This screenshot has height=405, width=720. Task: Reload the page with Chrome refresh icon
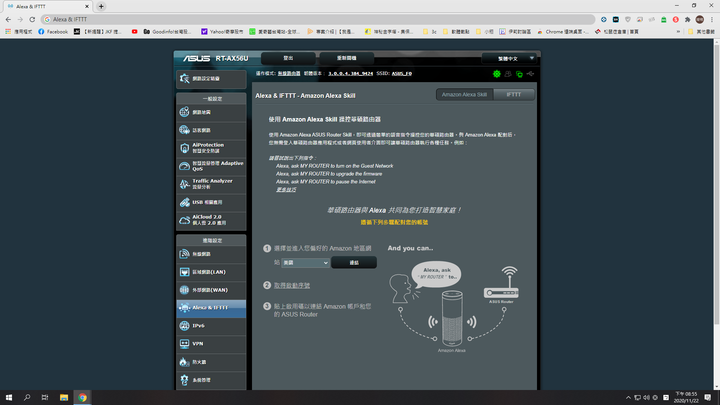(32, 19)
